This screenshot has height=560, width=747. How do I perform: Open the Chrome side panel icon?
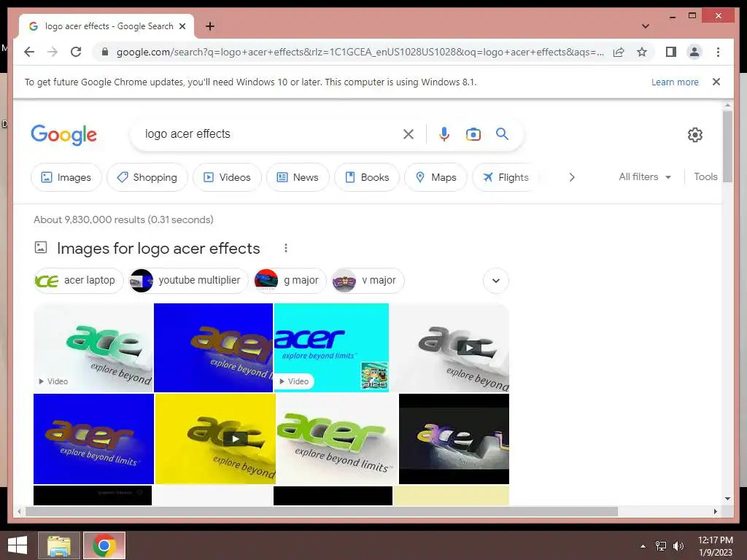[671, 52]
